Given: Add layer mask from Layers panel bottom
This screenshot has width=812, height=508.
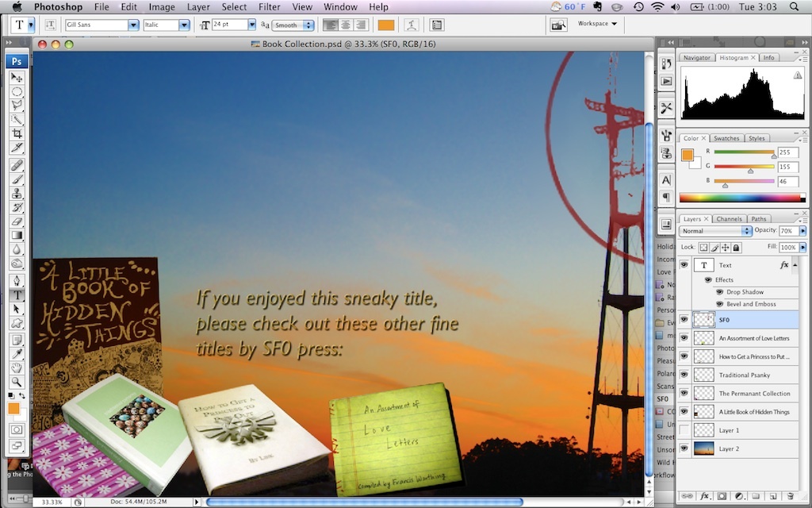Looking at the screenshot, I should [722, 496].
